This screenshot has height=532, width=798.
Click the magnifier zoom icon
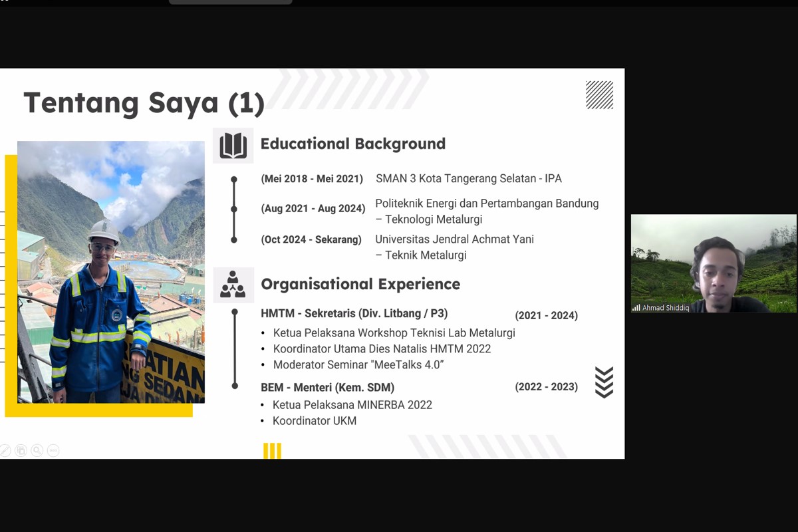click(37, 450)
